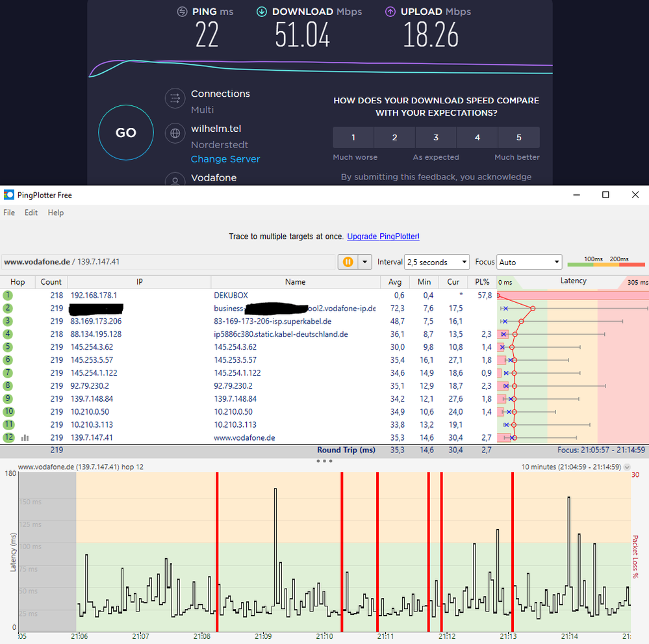
Task: Expand the 10 minutes time range chevron
Action: (627, 467)
